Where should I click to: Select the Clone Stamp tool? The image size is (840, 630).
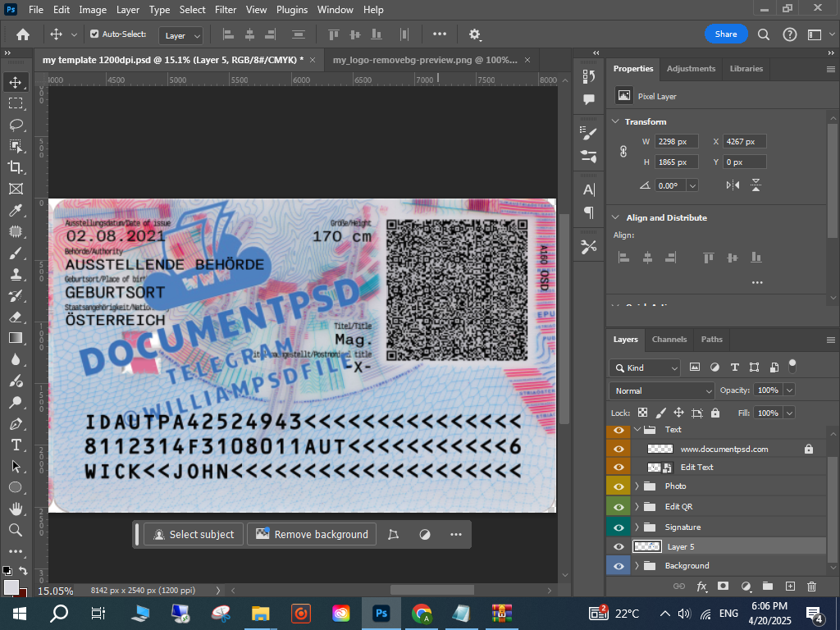pos(16,274)
